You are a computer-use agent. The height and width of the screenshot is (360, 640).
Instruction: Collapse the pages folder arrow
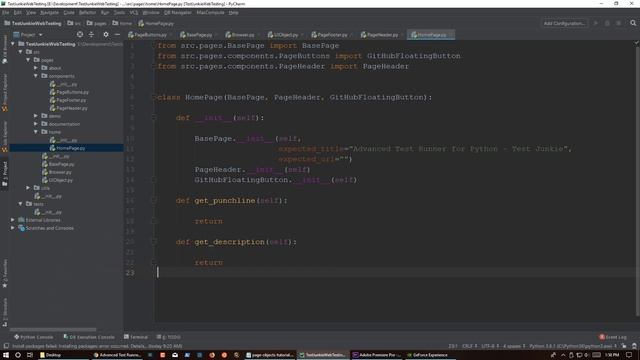pyautogui.click(x=29, y=60)
